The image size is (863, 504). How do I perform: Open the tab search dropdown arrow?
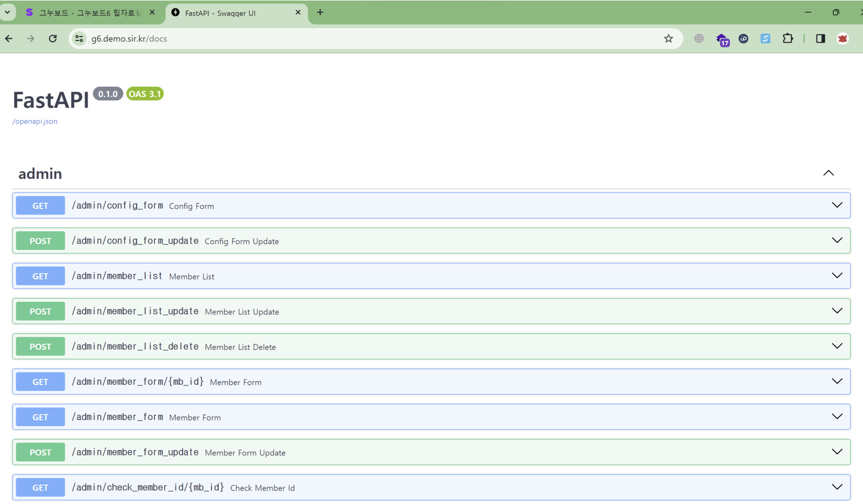pyautogui.click(x=8, y=12)
